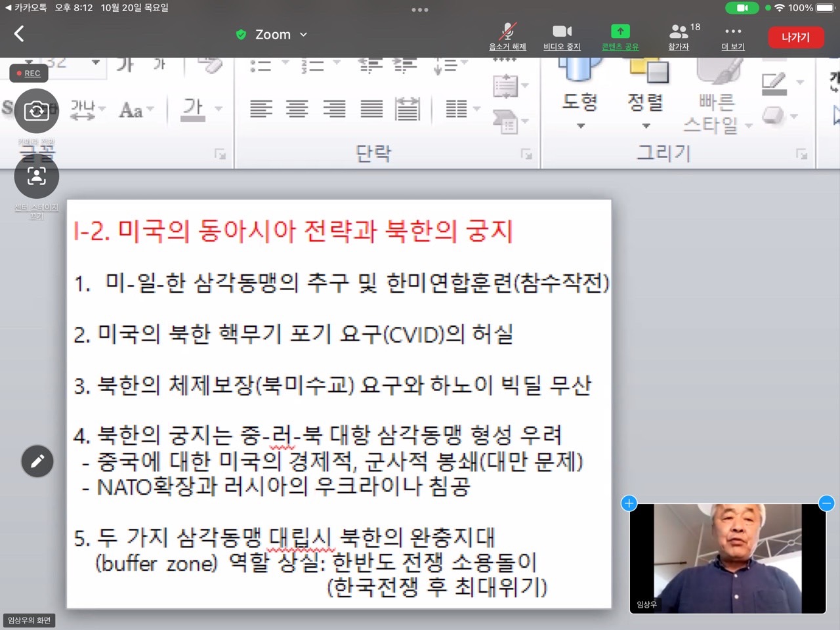Stop video using 비디오 중지
840x630 pixels.
(562, 37)
